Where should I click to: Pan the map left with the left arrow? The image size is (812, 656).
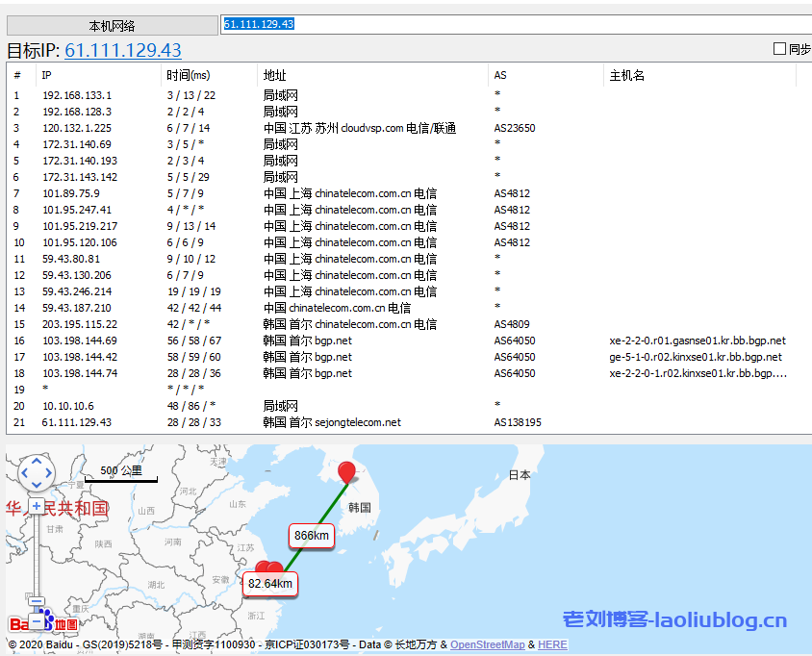[x=24, y=473]
